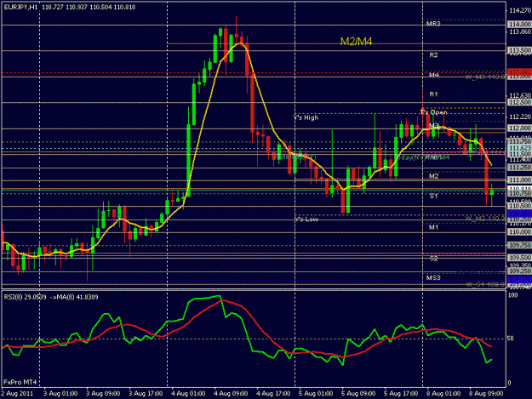The width and height of the screenshot is (532, 399).
Task: Click the 5 Aug 01:00 time label
Action: pyautogui.click(x=316, y=394)
